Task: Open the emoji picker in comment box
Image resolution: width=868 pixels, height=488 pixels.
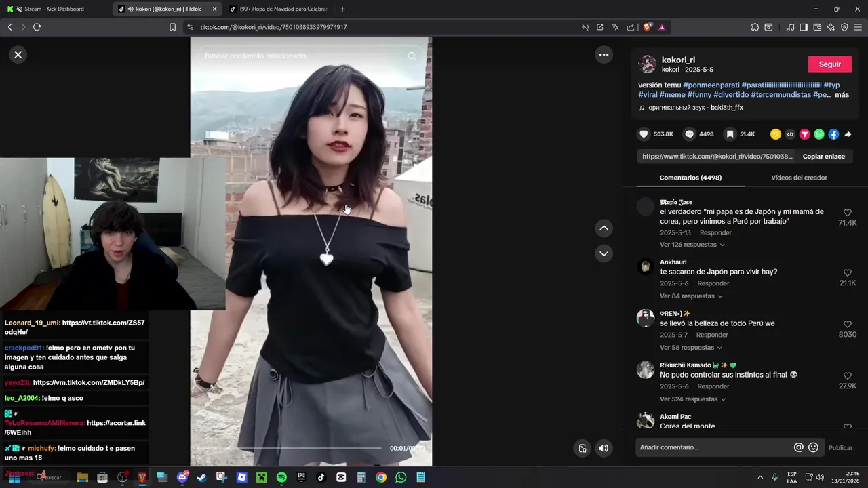Action: 813,447
